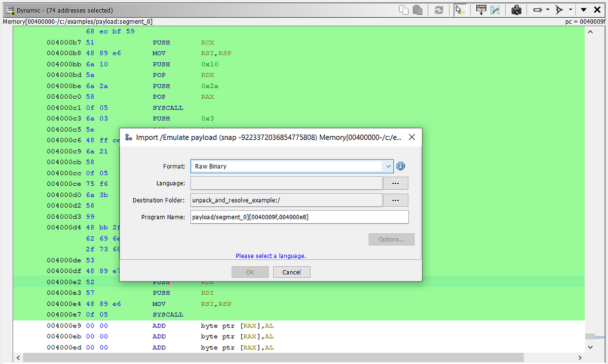
Task: Close the Import /Emulate payload dialog
Action: click(411, 137)
